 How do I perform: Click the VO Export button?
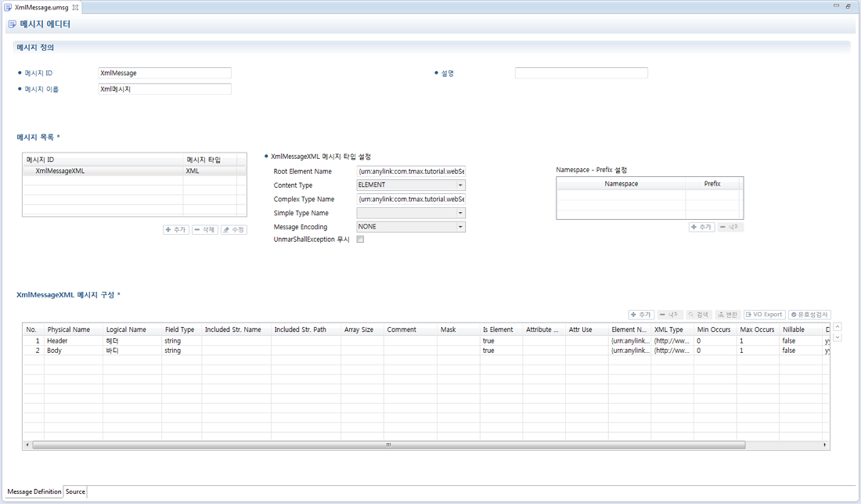point(764,315)
